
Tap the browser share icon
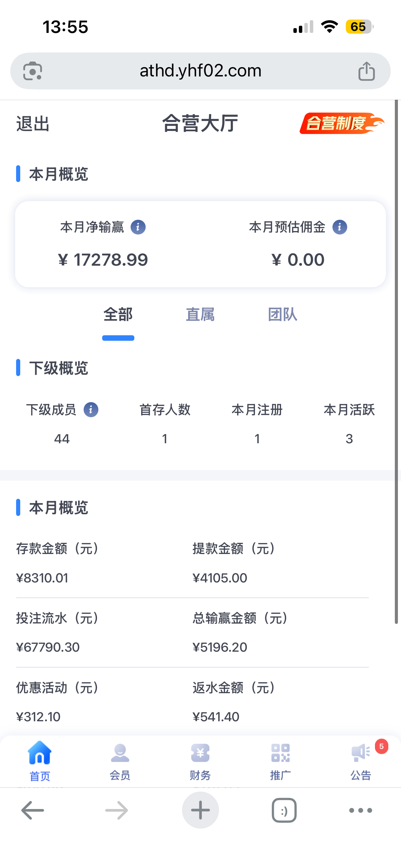pos(366,71)
